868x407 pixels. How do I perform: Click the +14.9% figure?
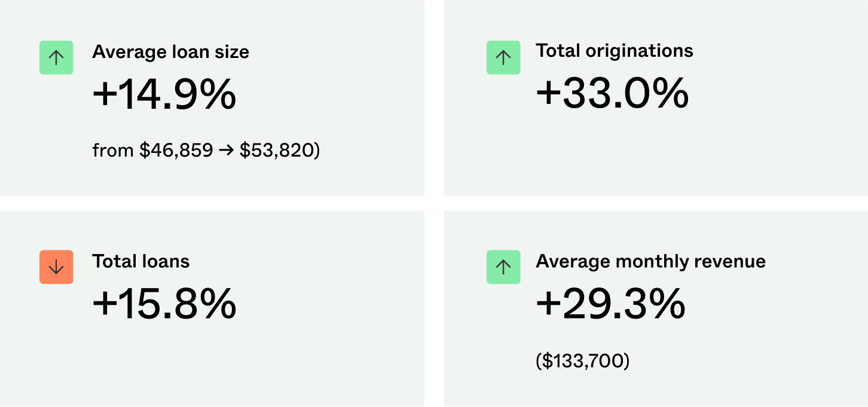click(x=164, y=95)
